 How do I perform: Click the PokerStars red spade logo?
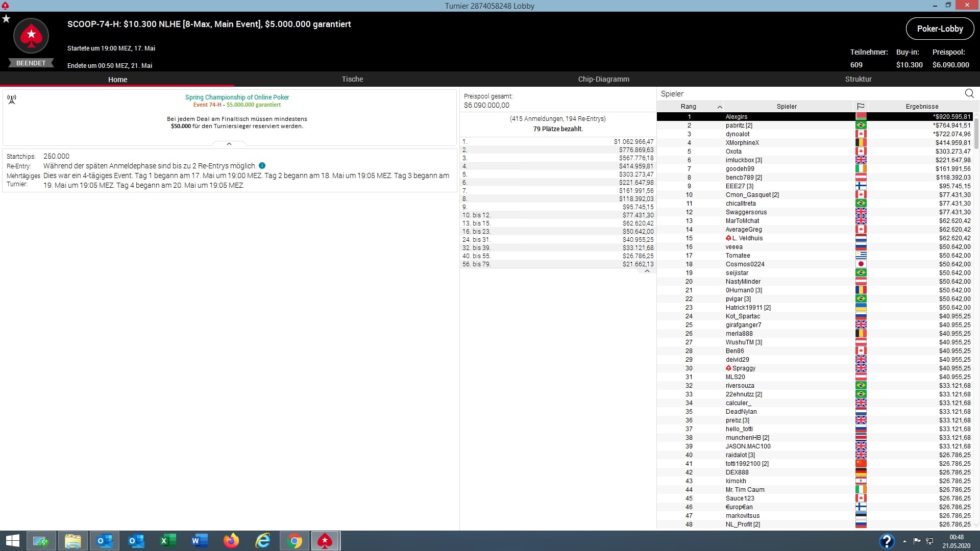point(31,36)
